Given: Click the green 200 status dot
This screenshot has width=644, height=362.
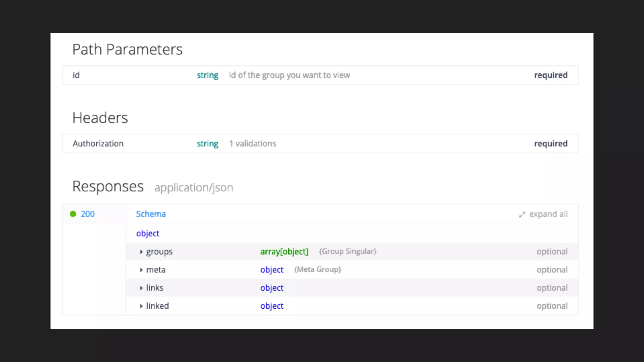Looking at the screenshot, I should click(73, 214).
